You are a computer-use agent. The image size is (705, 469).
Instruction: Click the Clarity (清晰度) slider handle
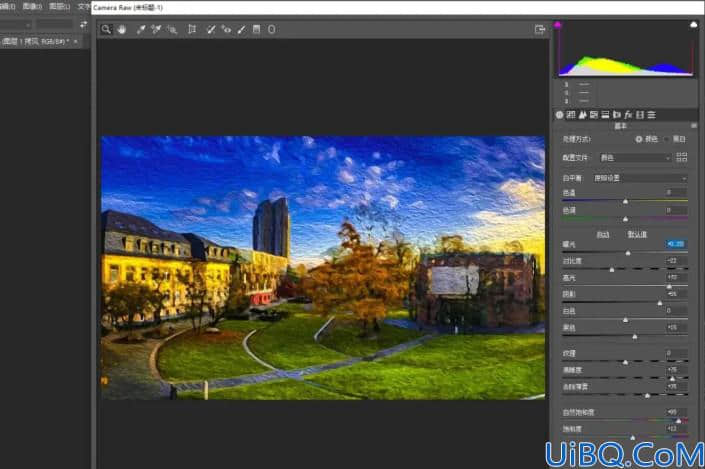point(673,379)
